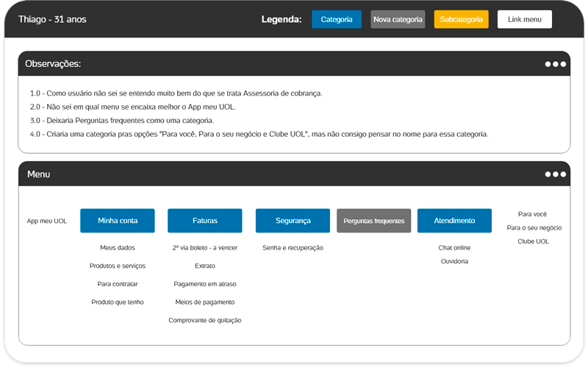Image resolution: width=588 pixels, height=368 pixels.
Task: Click the Clube UOL link
Action: 533,241
